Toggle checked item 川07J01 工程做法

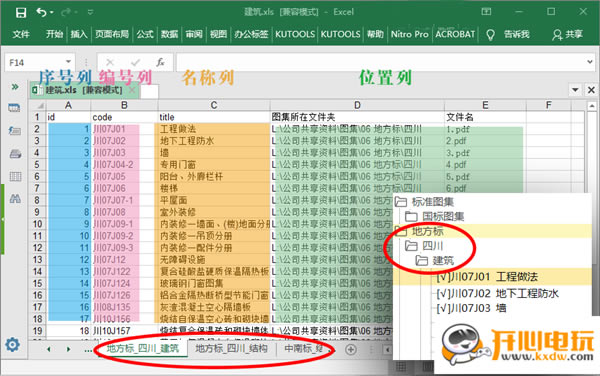(487, 277)
